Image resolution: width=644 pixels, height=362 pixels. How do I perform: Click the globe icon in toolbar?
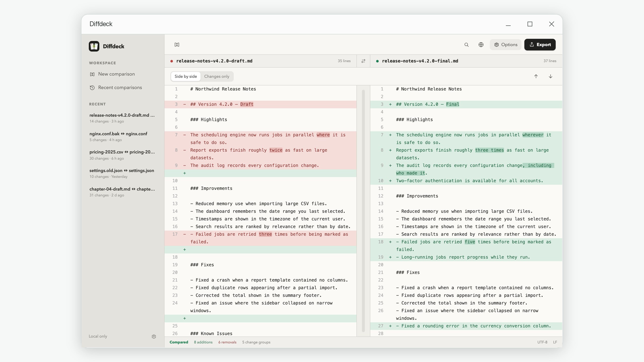point(481,45)
